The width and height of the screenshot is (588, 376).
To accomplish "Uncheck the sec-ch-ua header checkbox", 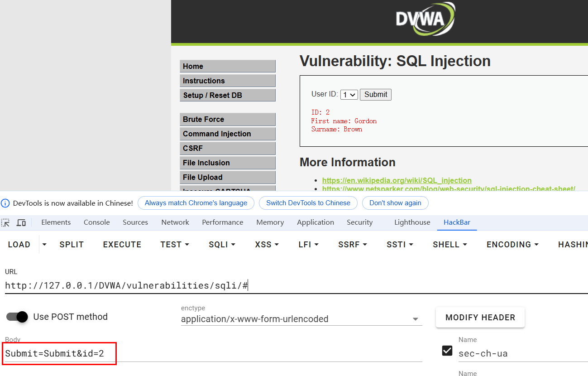I will pyautogui.click(x=447, y=350).
